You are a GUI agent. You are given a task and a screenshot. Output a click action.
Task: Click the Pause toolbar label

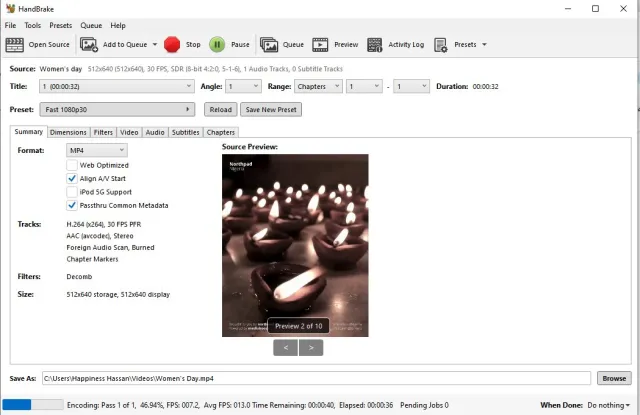[x=240, y=44]
